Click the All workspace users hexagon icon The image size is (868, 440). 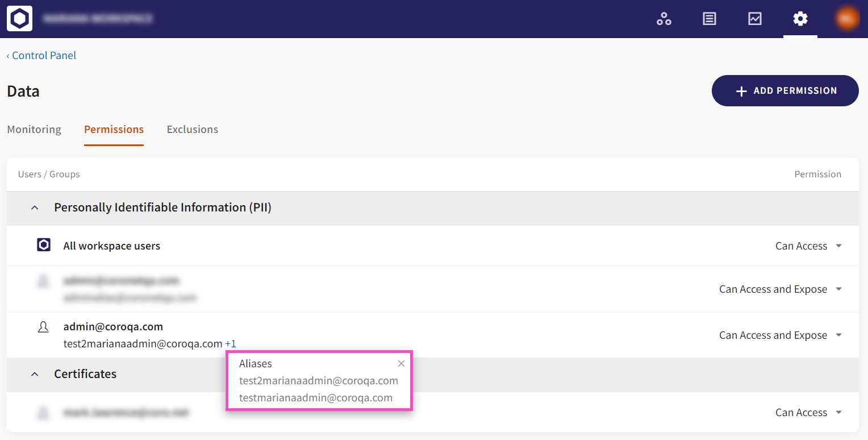pos(44,246)
